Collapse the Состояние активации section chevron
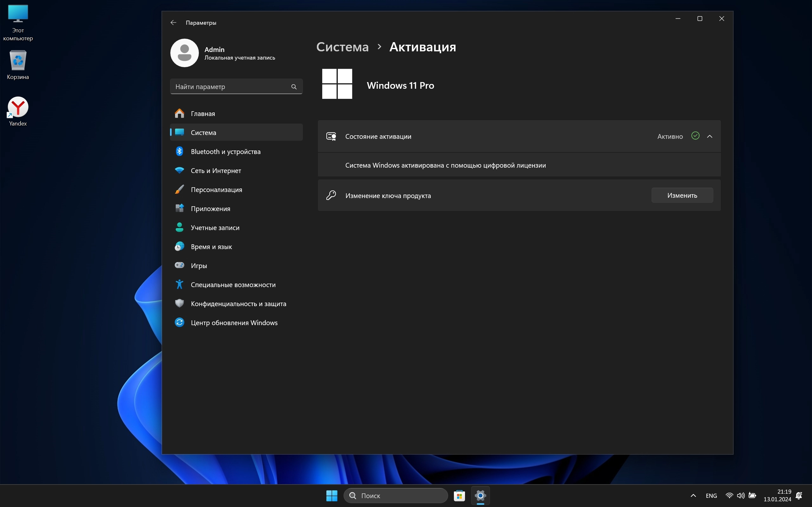This screenshot has height=507, width=812. (710, 137)
